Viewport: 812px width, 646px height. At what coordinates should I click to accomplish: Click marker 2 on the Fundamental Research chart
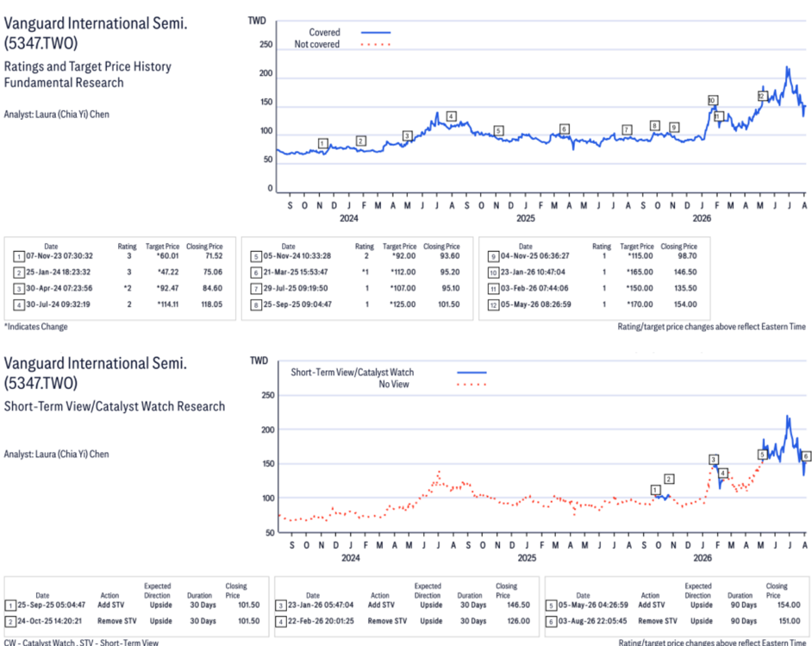361,141
